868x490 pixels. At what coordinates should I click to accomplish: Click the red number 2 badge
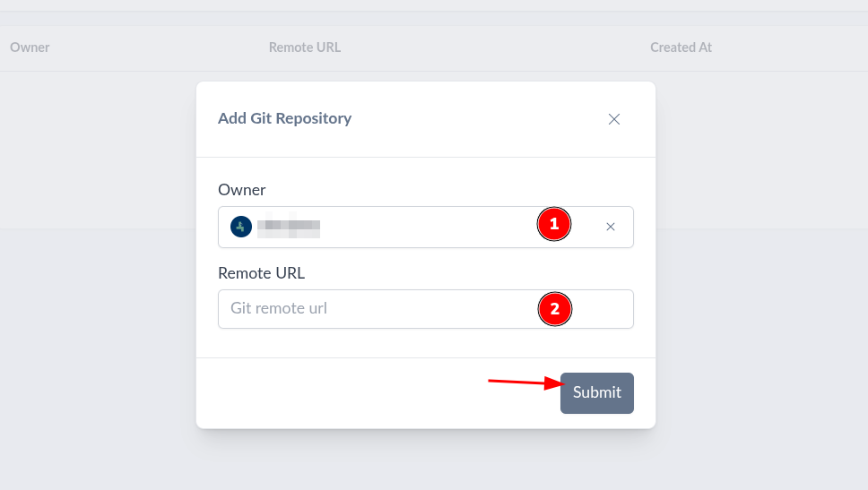(554, 309)
